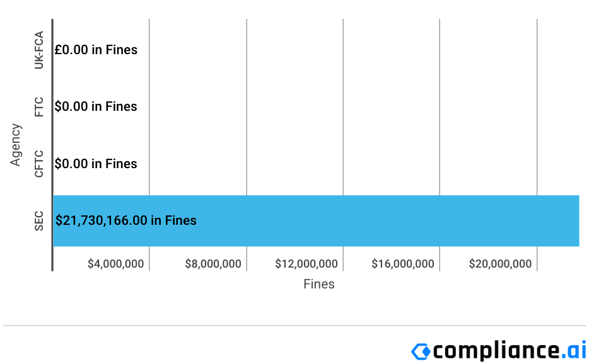Click the $16,000,000 axis tick label

pyautogui.click(x=403, y=264)
